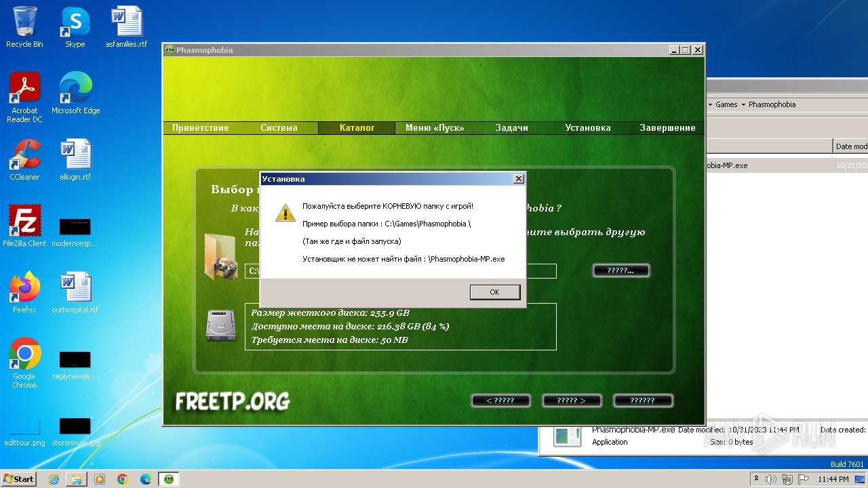Launch CCleaner desktop shortcut
Viewport: 868px width, 488px height.
coord(24,160)
